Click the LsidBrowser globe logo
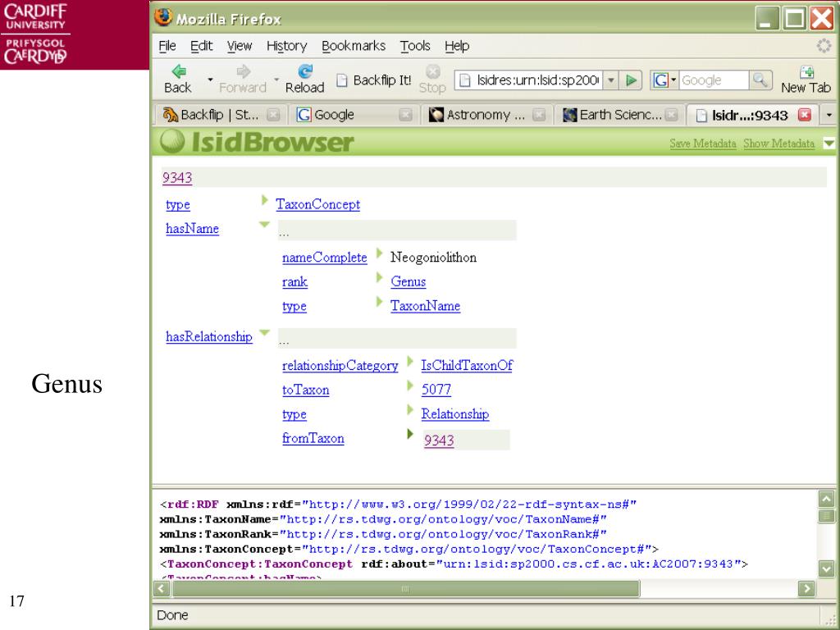This screenshot has height=630, width=840. click(172, 142)
